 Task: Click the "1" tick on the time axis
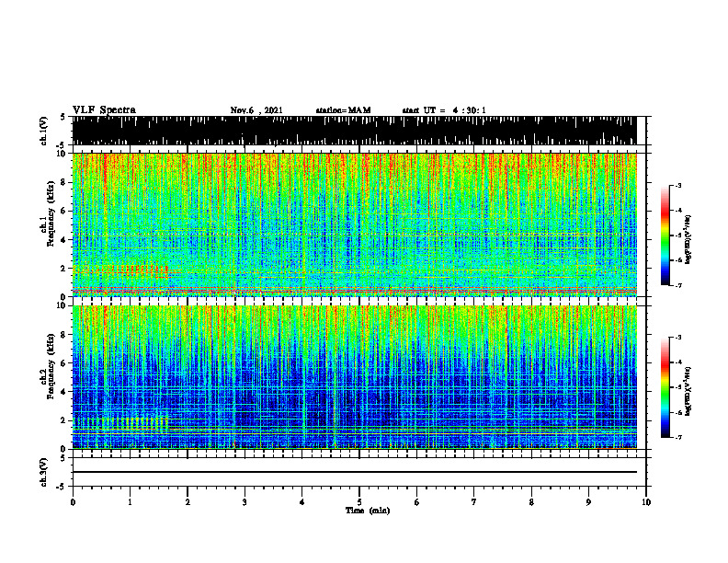(x=130, y=502)
